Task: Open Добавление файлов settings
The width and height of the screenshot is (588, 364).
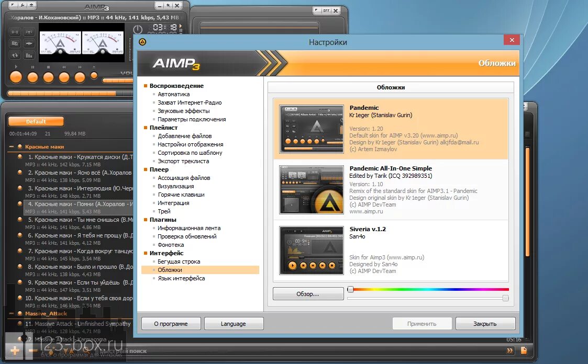Action: tap(184, 136)
